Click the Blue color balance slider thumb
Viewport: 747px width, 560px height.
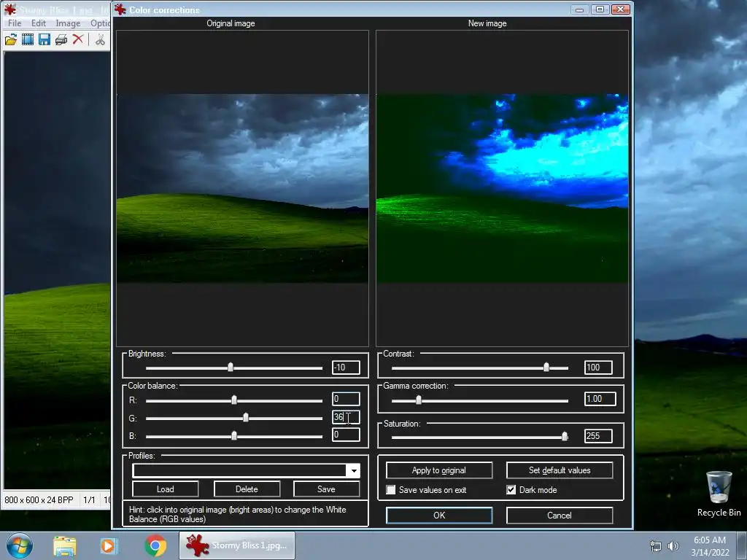pos(234,436)
